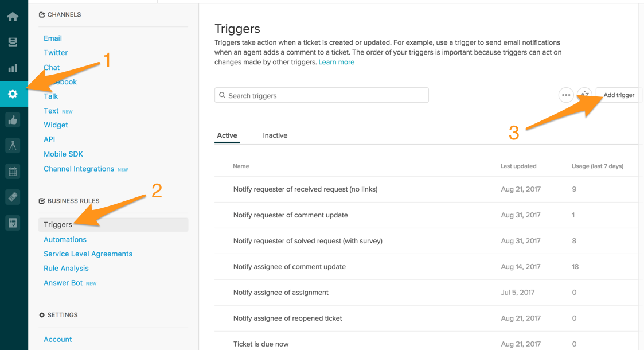
Task: Click the calendar icon in sidebar
Action: (x=13, y=172)
